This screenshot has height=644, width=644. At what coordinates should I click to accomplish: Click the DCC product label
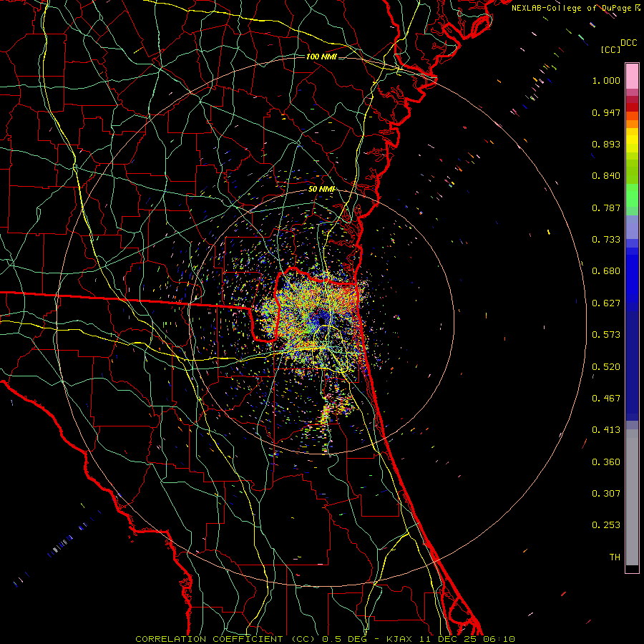click(628, 43)
